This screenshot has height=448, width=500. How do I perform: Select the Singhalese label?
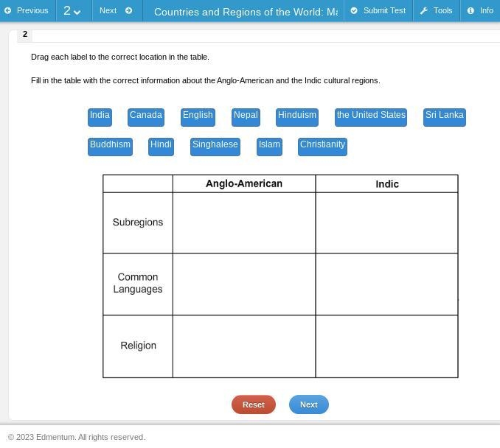[215, 147]
